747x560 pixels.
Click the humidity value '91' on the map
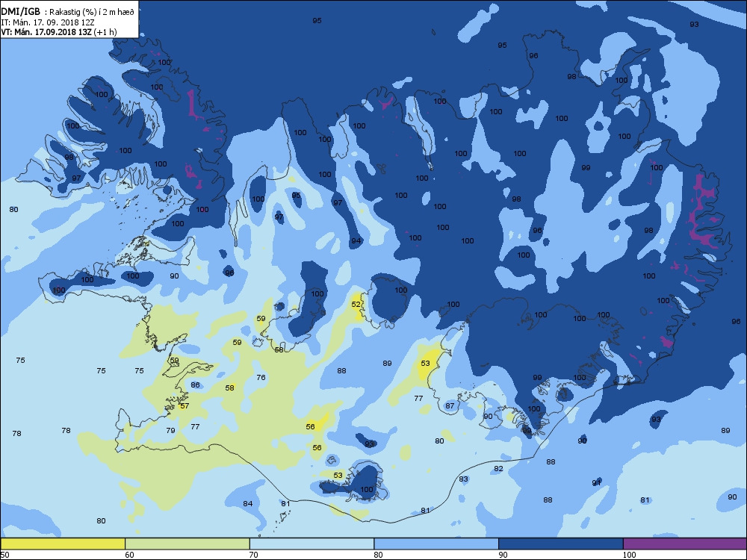pos(596,483)
